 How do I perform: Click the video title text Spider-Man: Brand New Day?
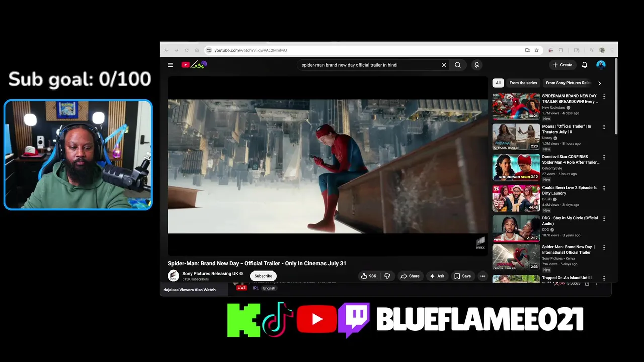(x=257, y=263)
